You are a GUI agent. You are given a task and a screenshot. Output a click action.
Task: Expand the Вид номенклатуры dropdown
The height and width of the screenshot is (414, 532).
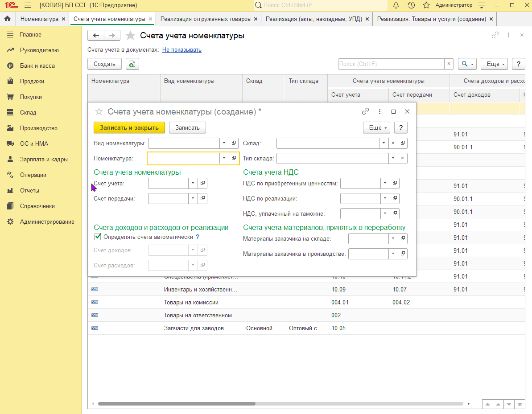[x=224, y=143]
